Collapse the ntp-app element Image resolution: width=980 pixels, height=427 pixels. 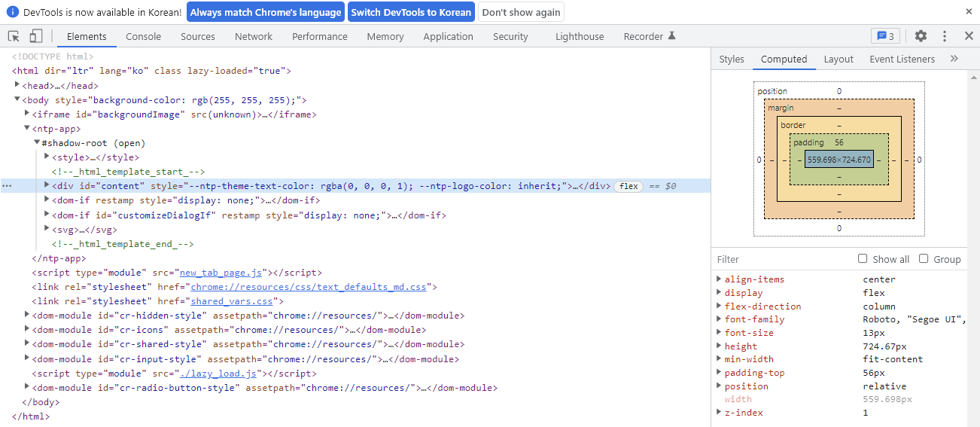pos(27,128)
